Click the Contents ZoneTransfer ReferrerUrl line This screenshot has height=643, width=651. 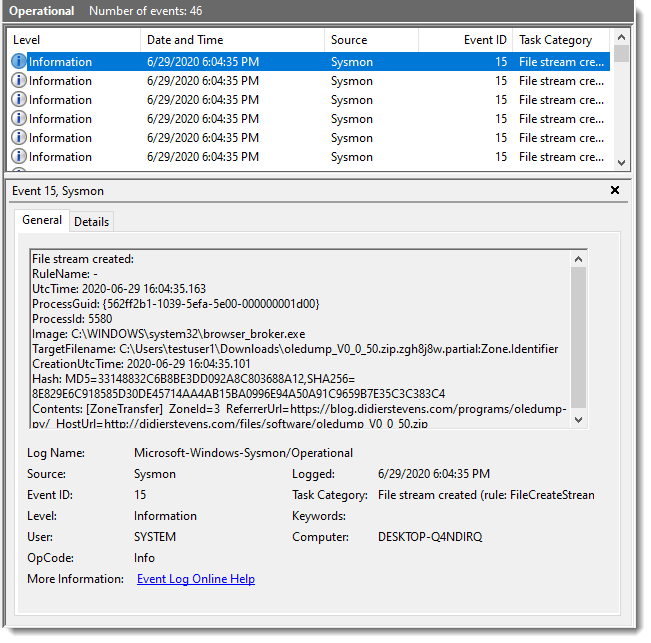coord(299,409)
